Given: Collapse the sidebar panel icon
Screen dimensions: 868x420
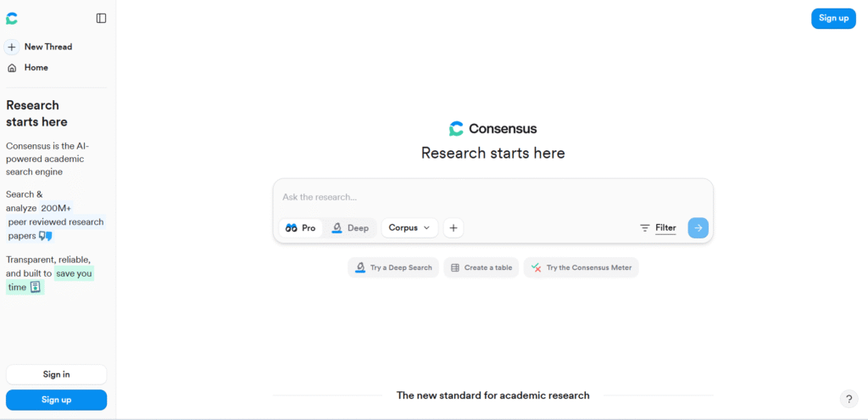Looking at the screenshot, I should (102, 19).
